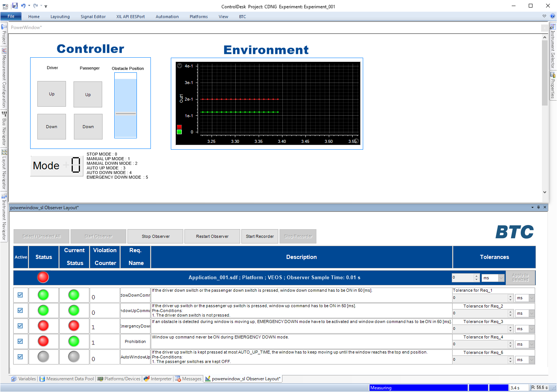
Task: Click the Req_3 tolerance spinner up arrow
Action: coord(511,327)
